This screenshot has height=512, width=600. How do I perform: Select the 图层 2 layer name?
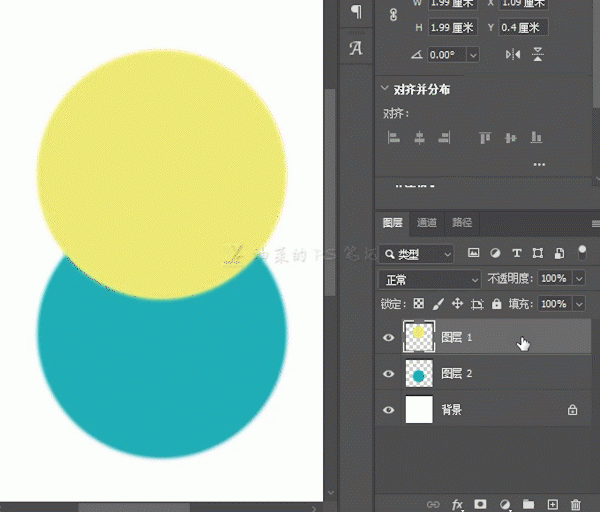[x=457, y=373]
